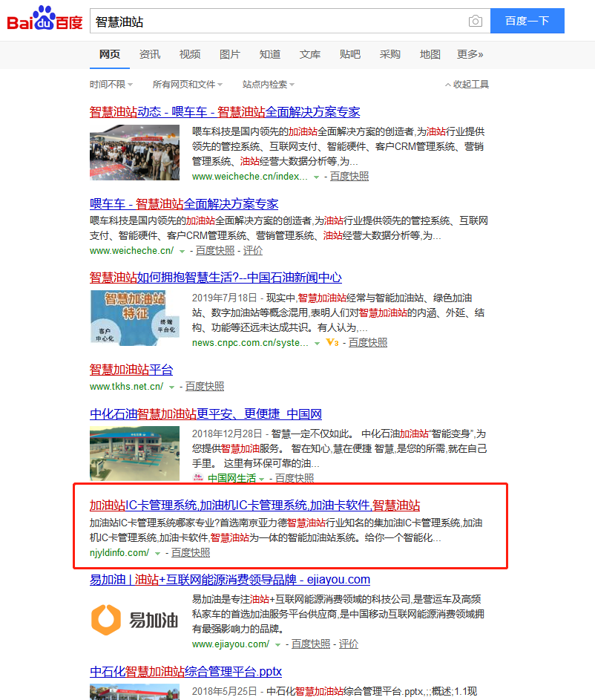The image size is (595, 700).
Task: Click the 中国网生活 source logo icon
Action: coord(198,478)
